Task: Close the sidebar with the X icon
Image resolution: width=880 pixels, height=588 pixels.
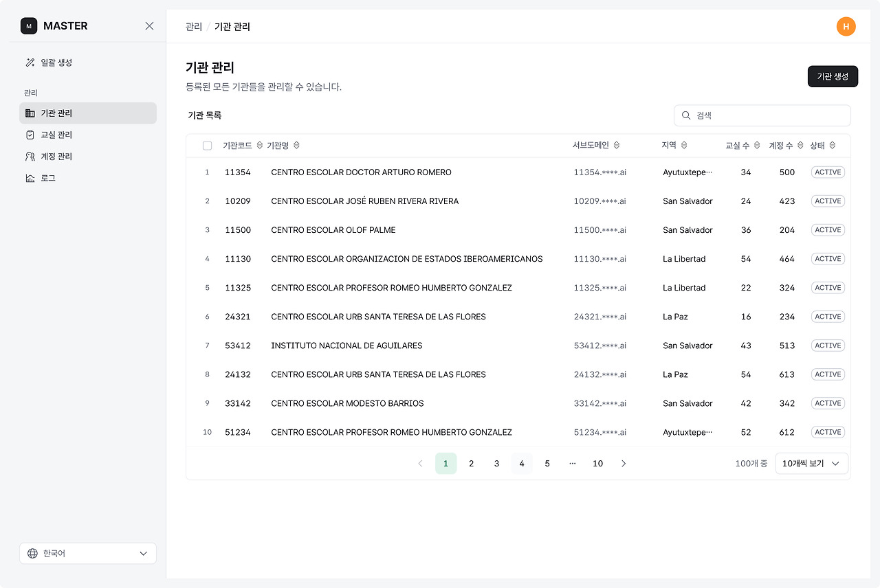Action: pos(149,26)
